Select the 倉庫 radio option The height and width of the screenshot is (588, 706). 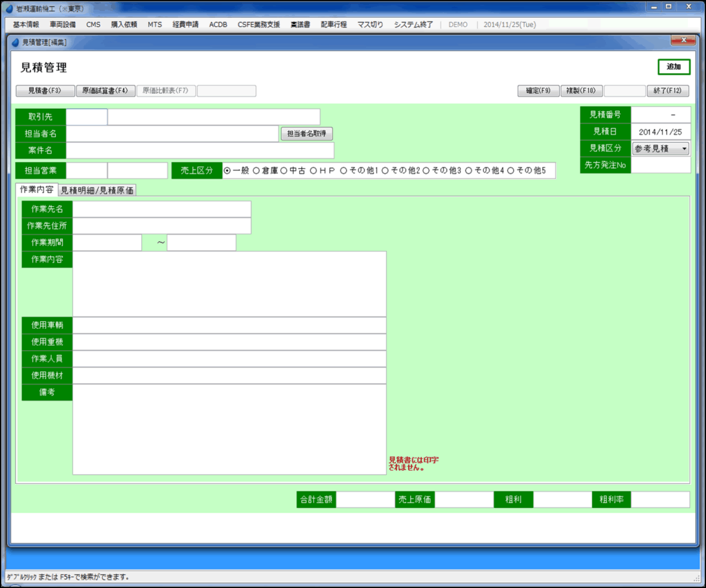point(257,170)
